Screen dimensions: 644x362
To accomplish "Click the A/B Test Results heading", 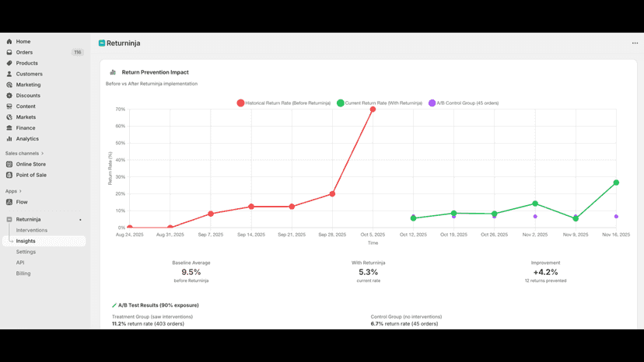I will [x=159, y=305].
